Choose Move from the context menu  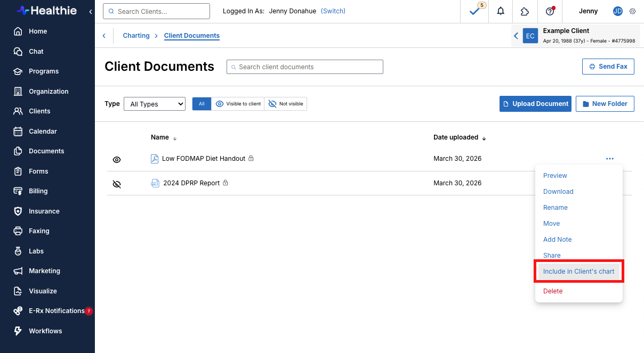click(551, 224)
